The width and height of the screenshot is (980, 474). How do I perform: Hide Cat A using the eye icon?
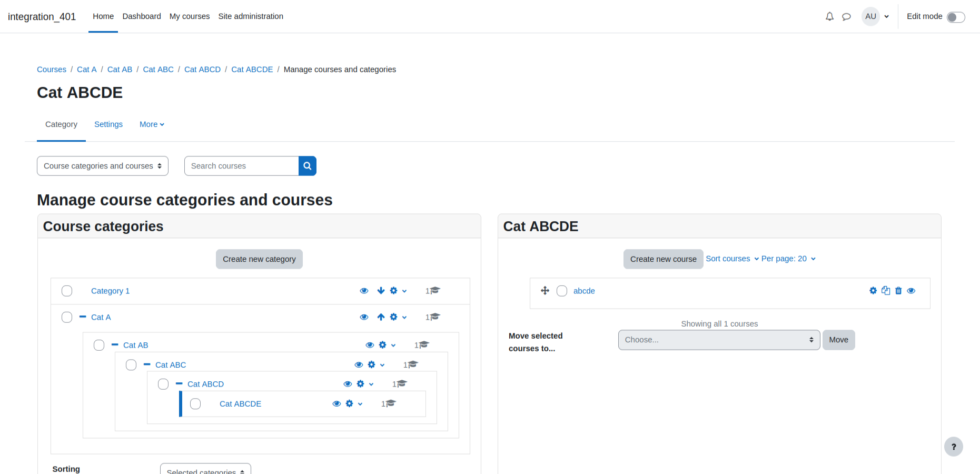364,317
